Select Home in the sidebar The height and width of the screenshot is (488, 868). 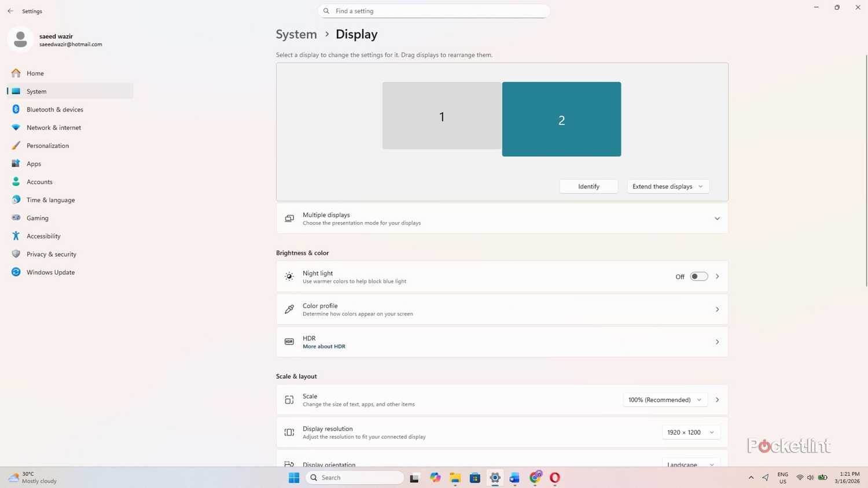click(35, 73)
